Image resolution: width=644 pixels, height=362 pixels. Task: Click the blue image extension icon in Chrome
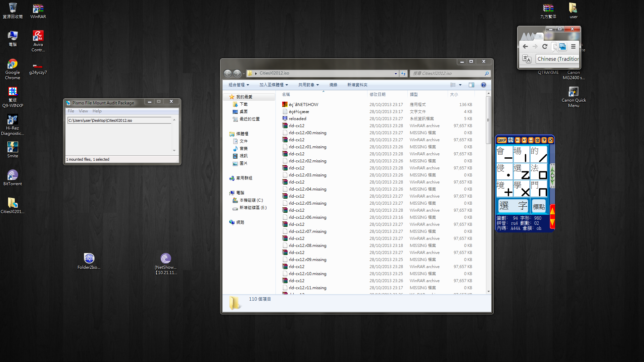[563, 47]
